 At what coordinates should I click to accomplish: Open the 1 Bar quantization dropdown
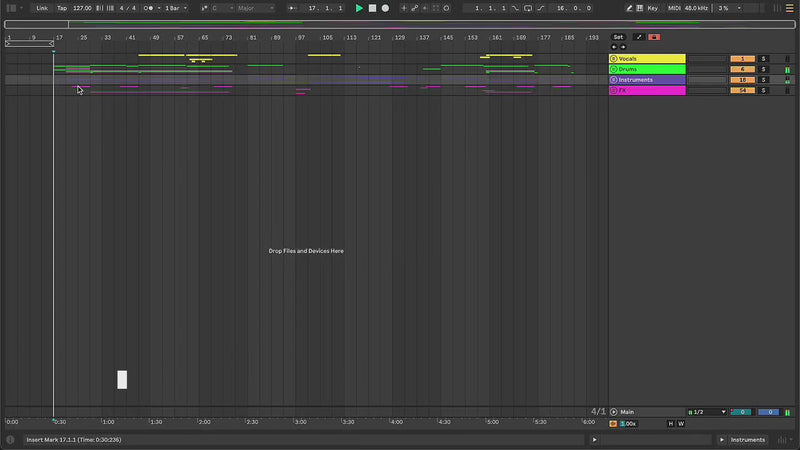pos(174,8)
